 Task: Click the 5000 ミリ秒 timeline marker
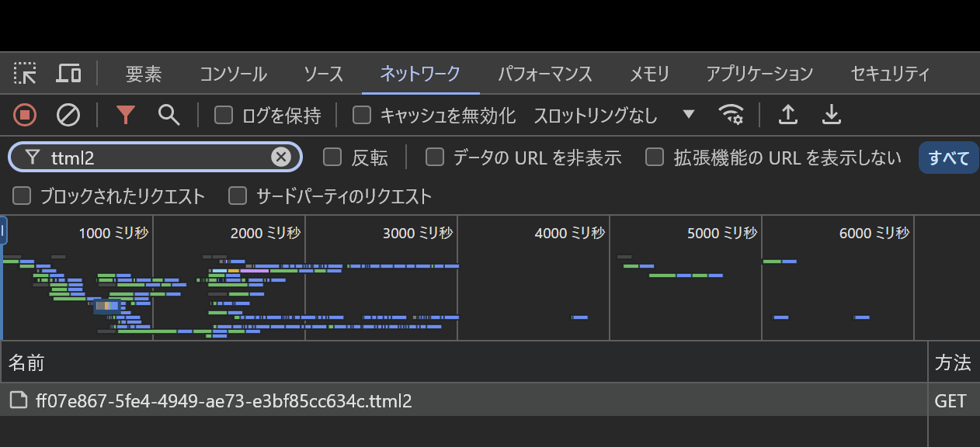coord(722,233)
